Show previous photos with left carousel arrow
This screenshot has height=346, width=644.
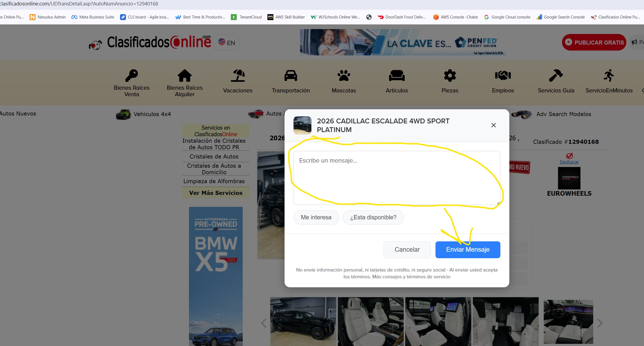point(264,323)
